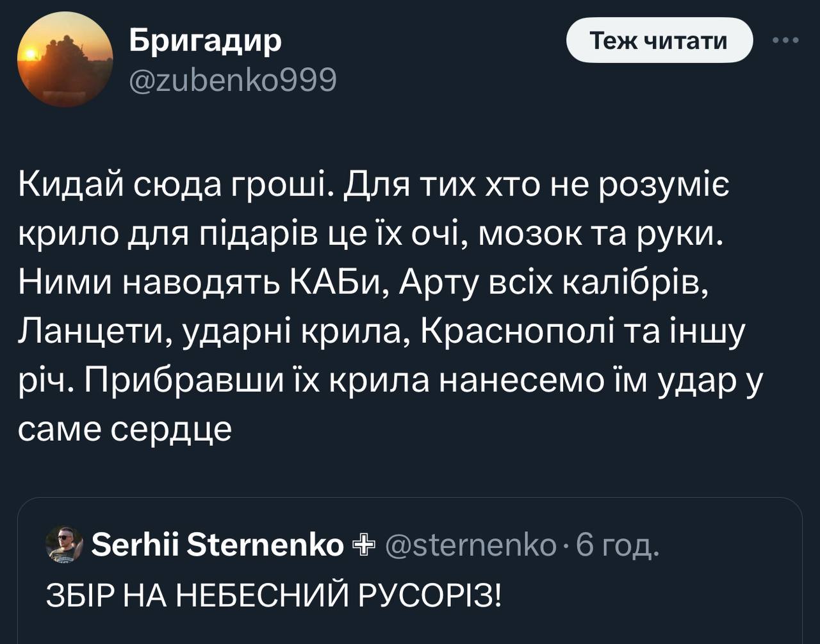Open the Бригадир display name link

point(206,41)
